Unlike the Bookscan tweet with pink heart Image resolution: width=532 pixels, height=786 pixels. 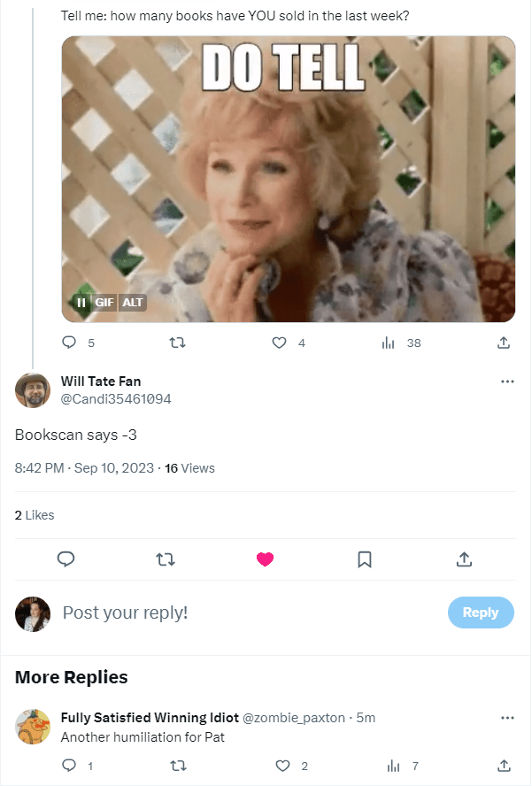pyautogui.click(x=265, y=559)
